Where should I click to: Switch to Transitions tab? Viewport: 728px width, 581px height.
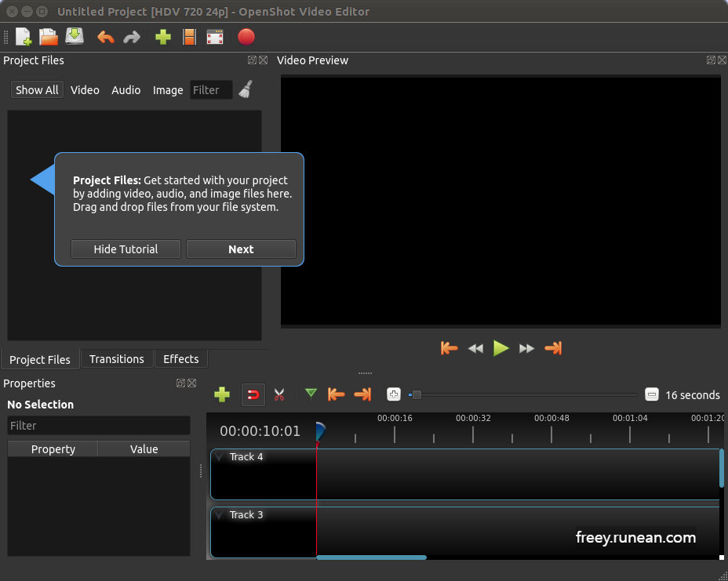(x=117, y=359)
